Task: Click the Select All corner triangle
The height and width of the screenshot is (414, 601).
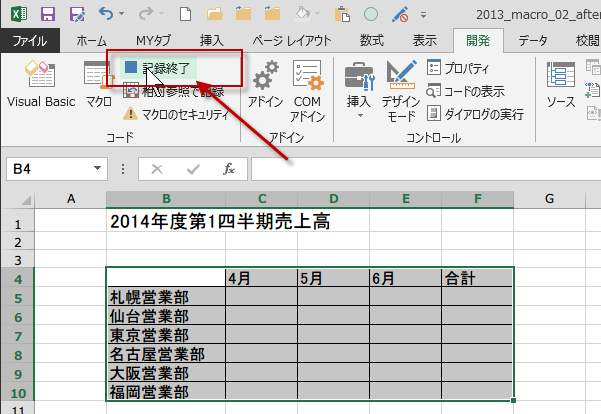Action: coord(25,200)
